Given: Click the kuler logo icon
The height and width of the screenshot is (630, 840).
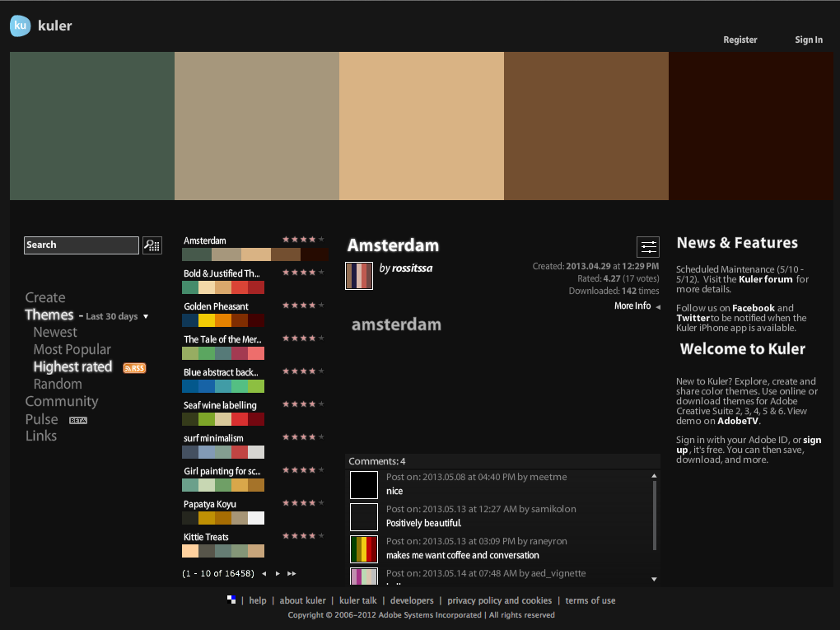Looking at the screenshot, I should click(20, 26).
